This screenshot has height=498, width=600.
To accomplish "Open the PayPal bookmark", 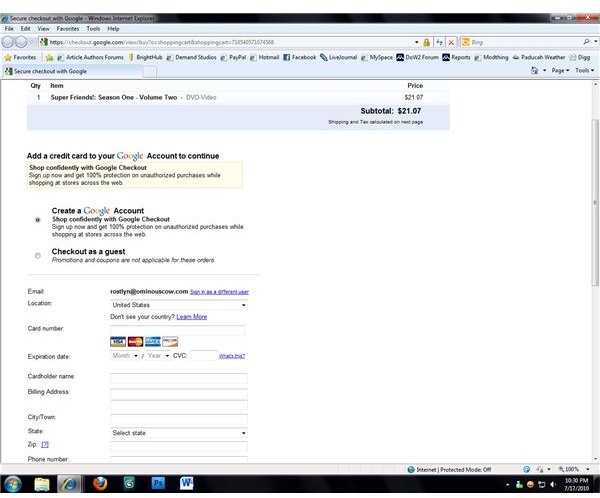I will pyautogui.click(x=233, y=57).
